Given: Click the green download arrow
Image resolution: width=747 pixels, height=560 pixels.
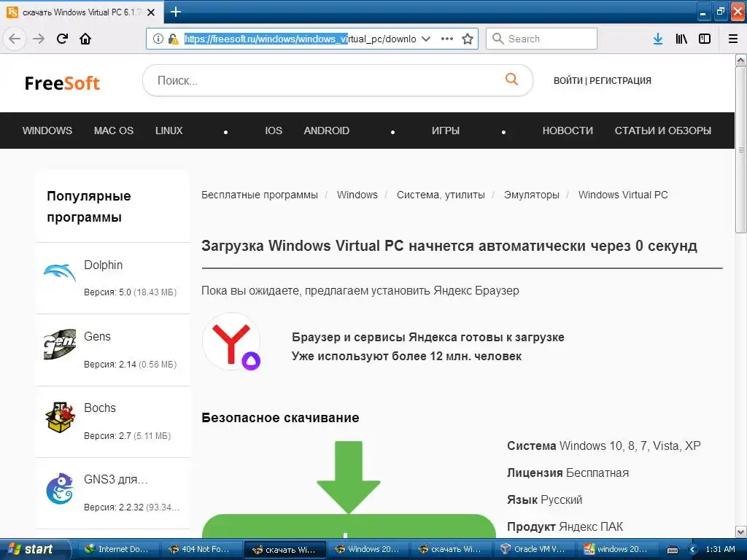Looking at the screenshot, I should coord(348,477).
